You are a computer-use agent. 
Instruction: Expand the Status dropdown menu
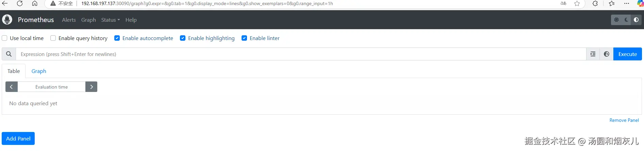110,20
